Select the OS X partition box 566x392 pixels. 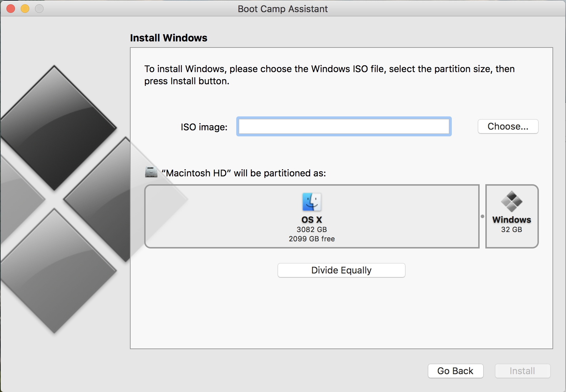coord(312,216)
